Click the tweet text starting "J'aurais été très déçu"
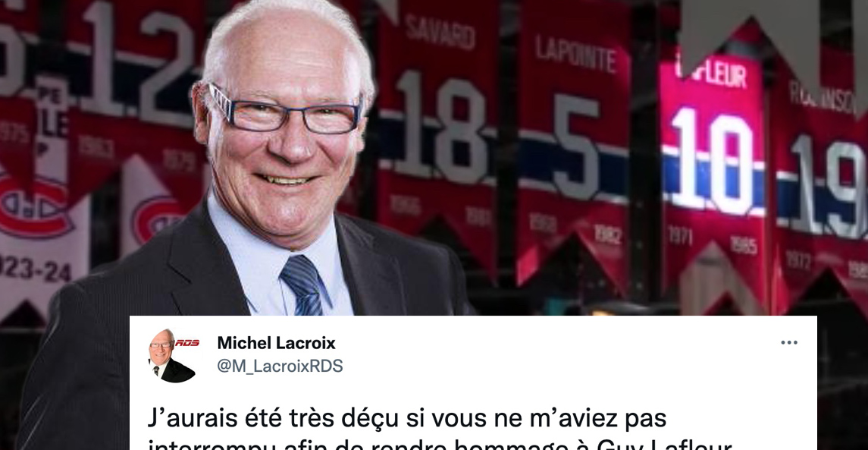The height and width of the screenshot is (450, 868). 407,419
